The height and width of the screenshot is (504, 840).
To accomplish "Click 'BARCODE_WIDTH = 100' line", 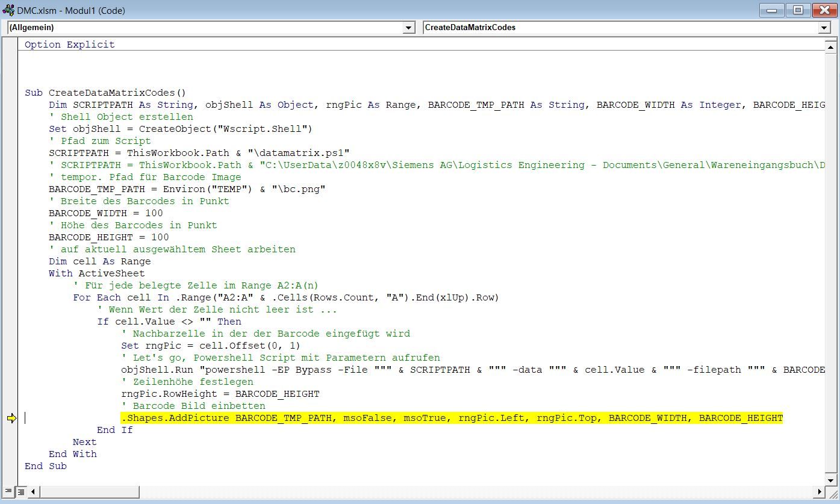I will point(106,213).
